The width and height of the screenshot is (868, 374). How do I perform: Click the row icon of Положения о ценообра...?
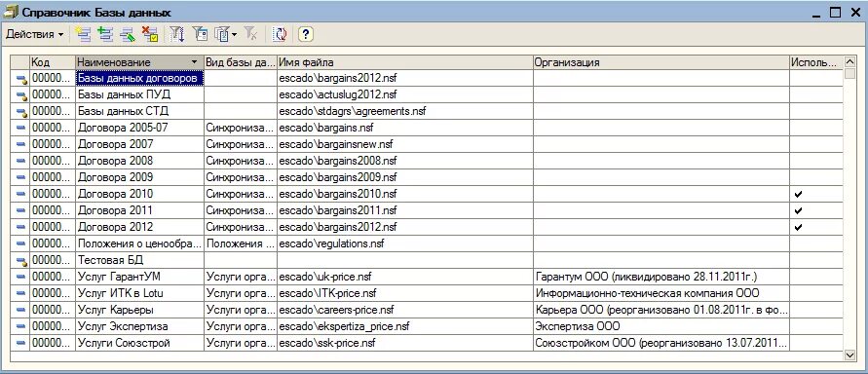coord(21,243)
